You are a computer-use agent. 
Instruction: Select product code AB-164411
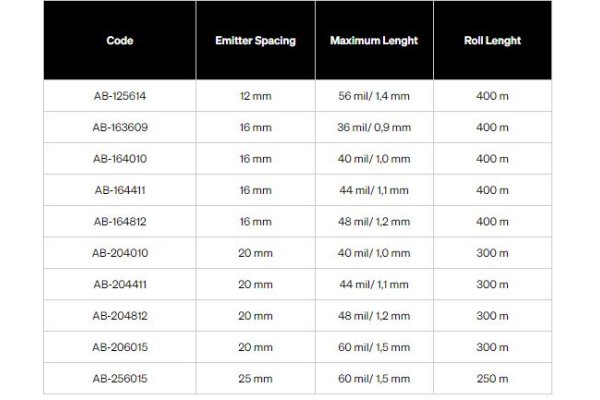(x=119, y=190)
